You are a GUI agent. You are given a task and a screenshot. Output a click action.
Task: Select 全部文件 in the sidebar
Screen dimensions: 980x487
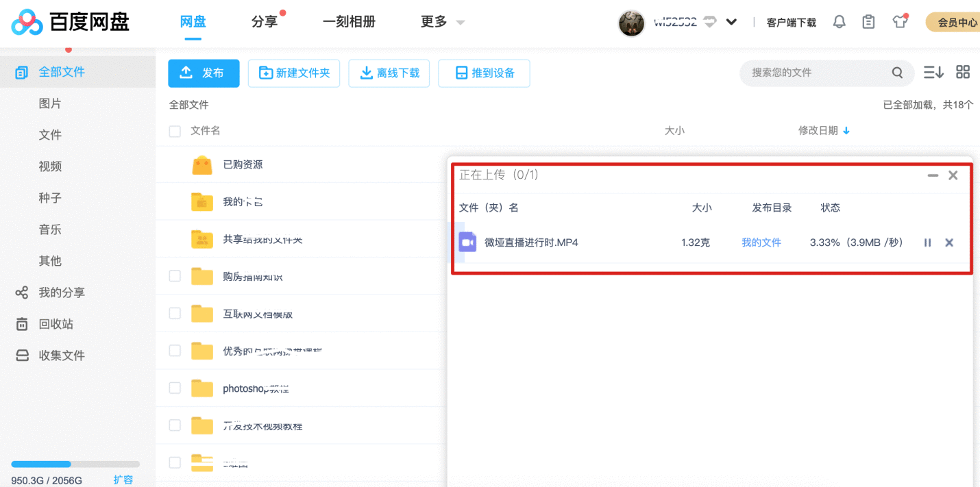pyautogui.click(x=77, y=72)
